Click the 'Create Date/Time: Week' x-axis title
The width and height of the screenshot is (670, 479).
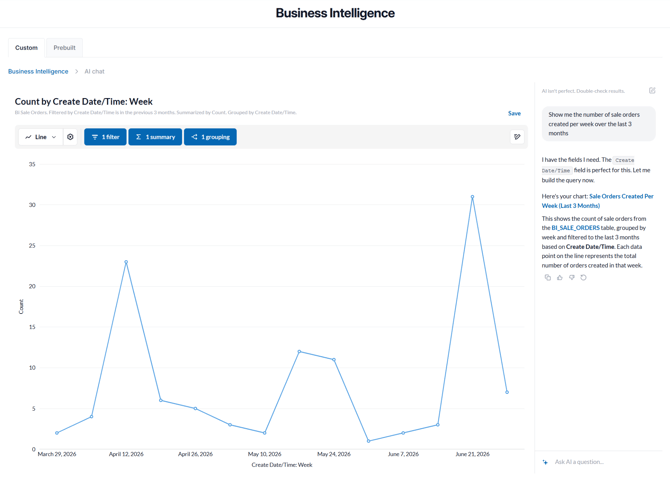[282, 465]
